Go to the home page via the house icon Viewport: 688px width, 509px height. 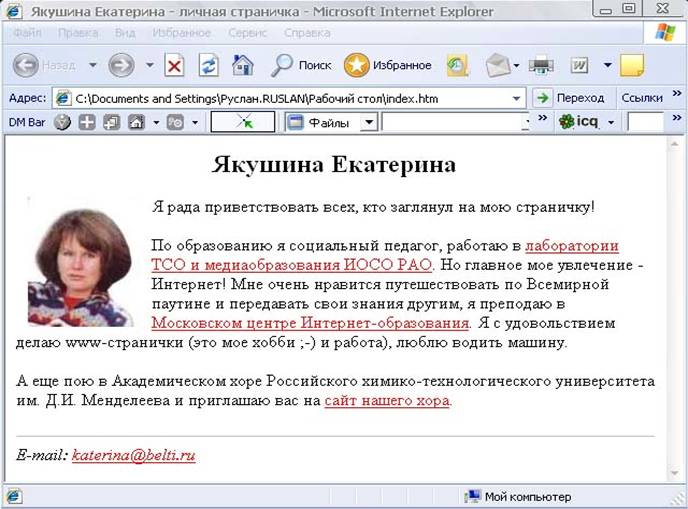coord(243,65)
